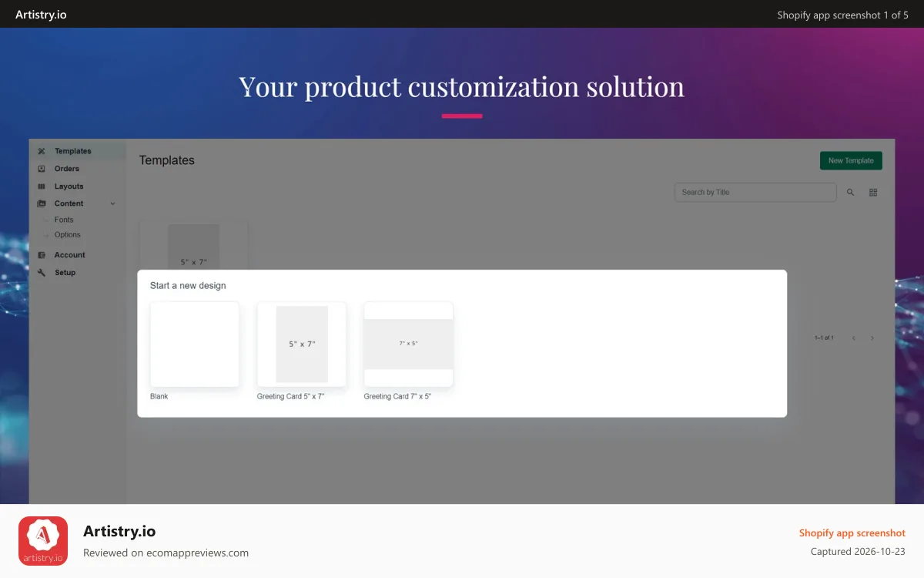Click the Templates page heading
This screenshot has width=924, height=578.
[x=167, y=160]
